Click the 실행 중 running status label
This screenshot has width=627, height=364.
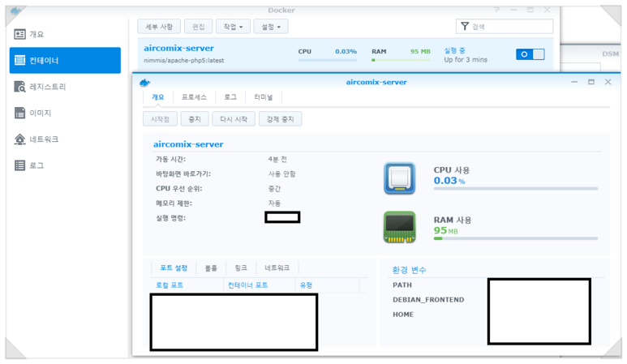[x=455, y=51]
